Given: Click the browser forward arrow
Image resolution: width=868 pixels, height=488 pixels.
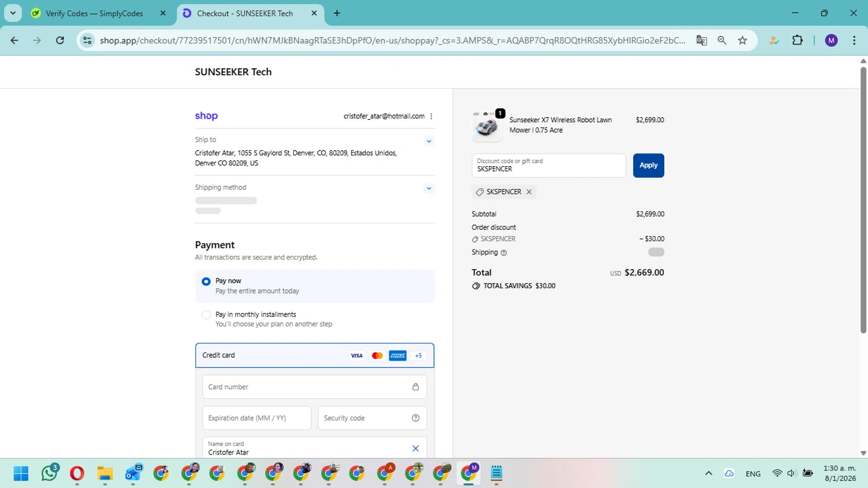Looking at the screenshot, I should [x=37, y=41].
